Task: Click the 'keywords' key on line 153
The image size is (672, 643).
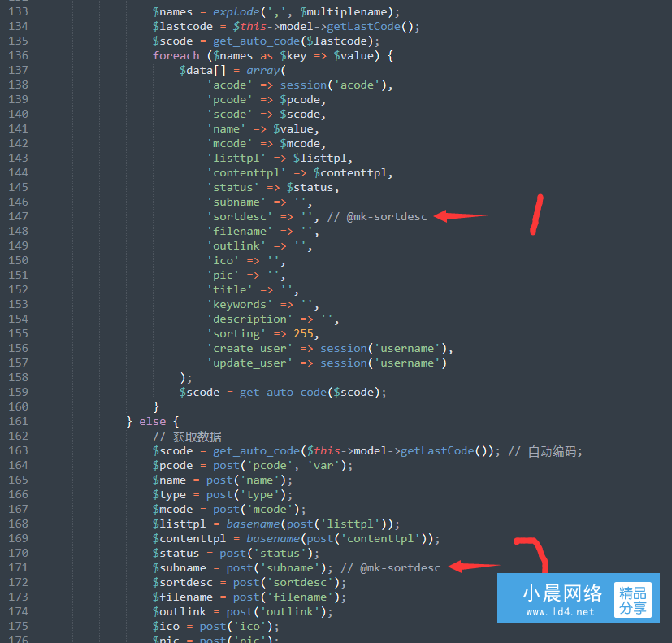Action: pos(240,304)
